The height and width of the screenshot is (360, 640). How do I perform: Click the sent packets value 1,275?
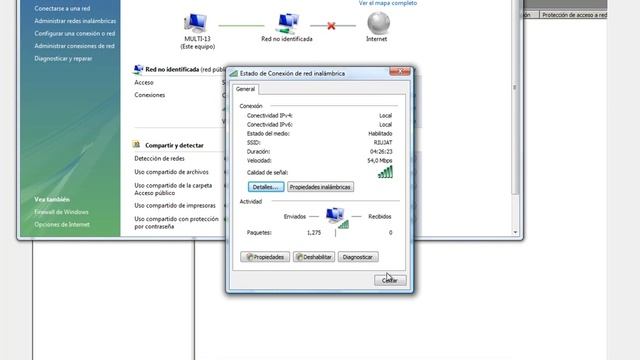pyautogui.click(x=314, y=233)
